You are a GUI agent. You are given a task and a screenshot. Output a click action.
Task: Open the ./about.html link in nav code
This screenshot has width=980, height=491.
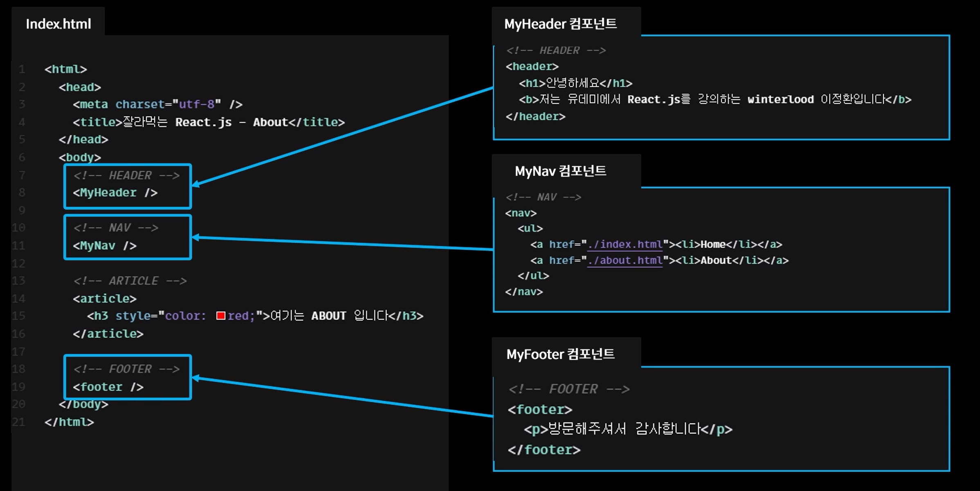(x=625, y=260)
